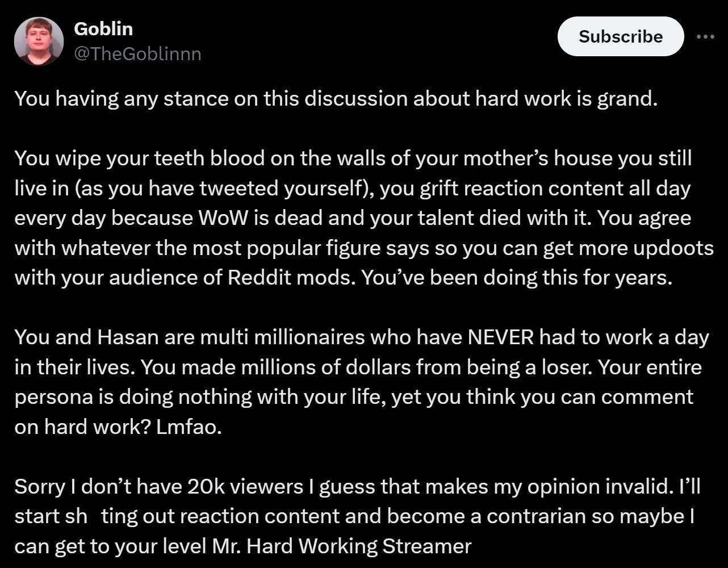The height and width of the screenshot is (568, 728).
Task: Open the Goblin display name link
Action: [x=103, y=28]
